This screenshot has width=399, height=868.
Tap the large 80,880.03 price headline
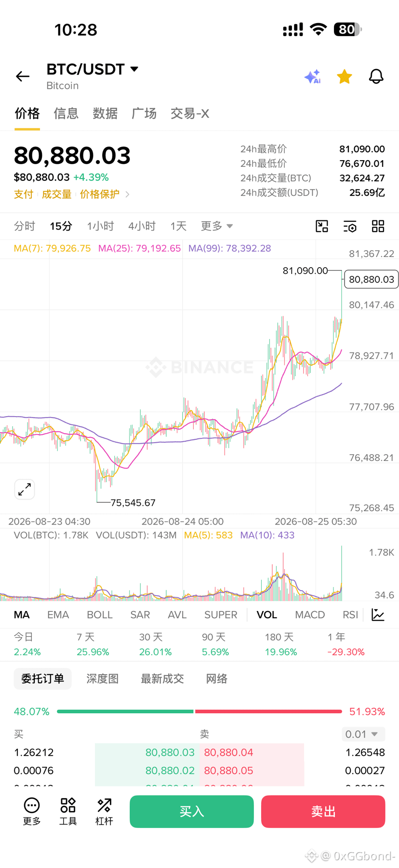click(x=72, y=155)
